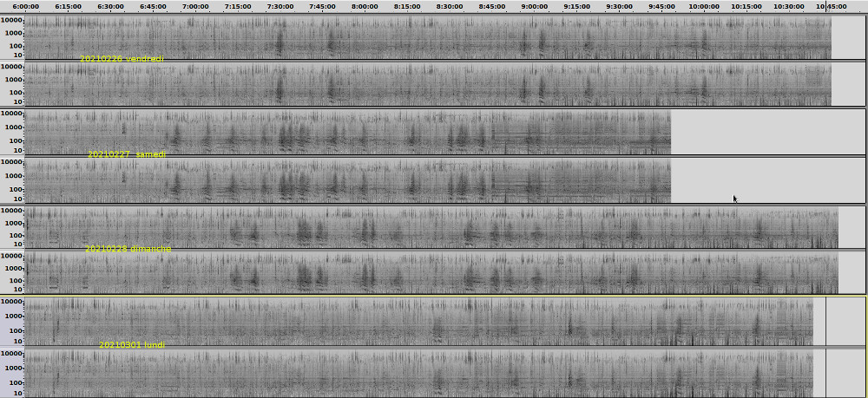Click the 7:00:00 mark on the time ruler
This screenshot has width=868, height=398.
coord(195,6)
